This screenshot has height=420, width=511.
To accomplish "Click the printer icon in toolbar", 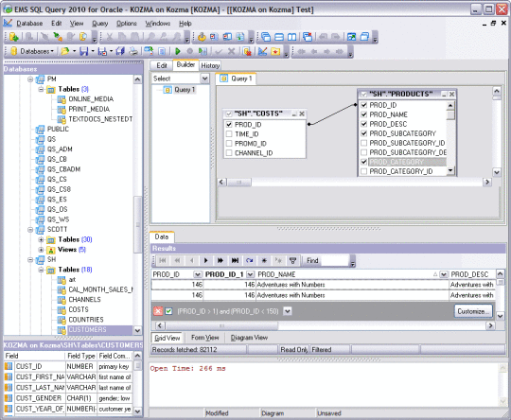I will coord(133,51).
